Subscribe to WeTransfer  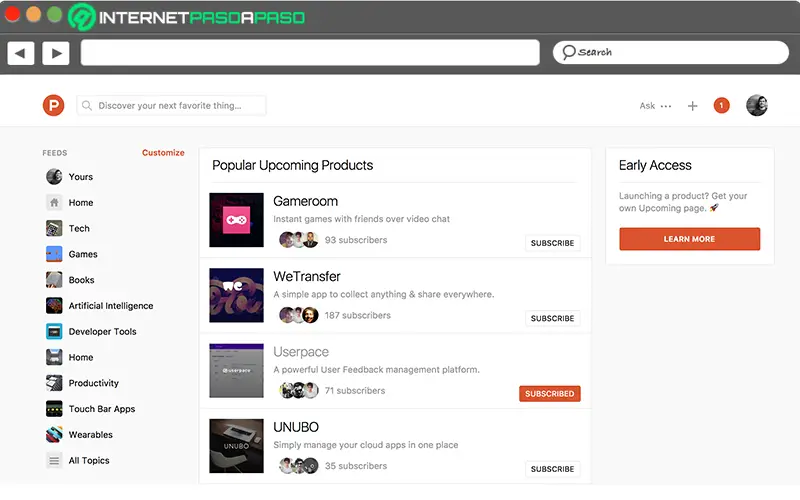pos(552,318)
